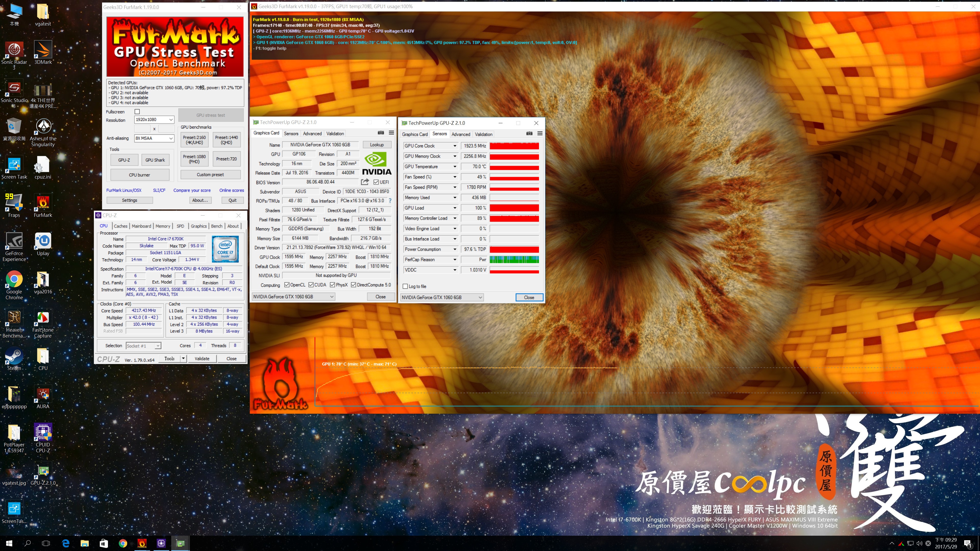This screenshot has height=551, width=980.
Task: Click the Lookup button in GPU-Z
Action: [377, 144]
